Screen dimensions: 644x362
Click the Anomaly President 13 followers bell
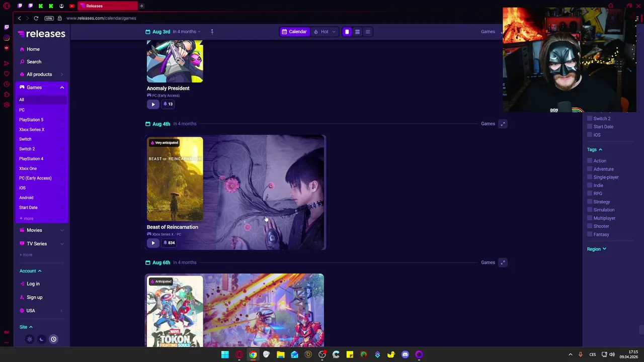168,104
